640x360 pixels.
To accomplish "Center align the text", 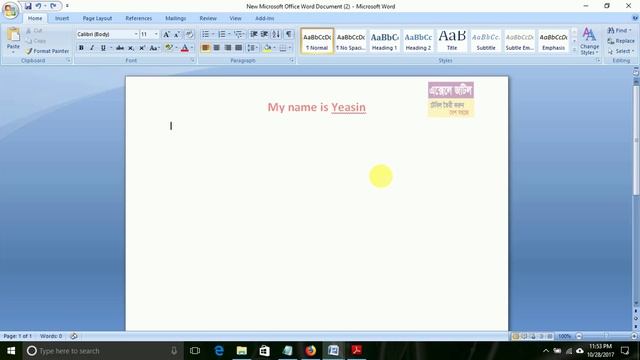I will tap(216, 48).
